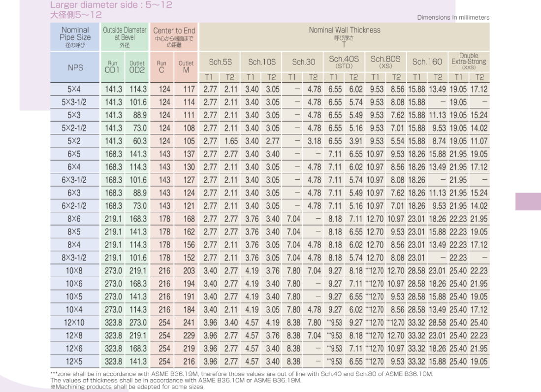Select the 'Sch.40S (STD)' schedule header
Image resolution: width=541 pixels, height=392 pixels.
pos(344,62)
